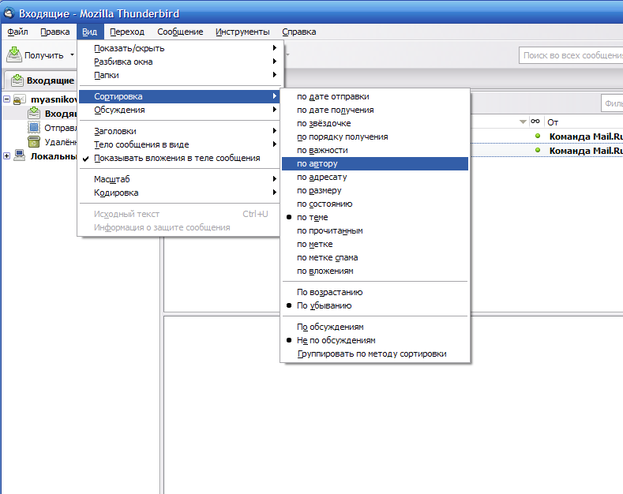Screen dimensions: 623x494
Task: Sort by status 'по состоянию'
Action: (x=375, y=204)
